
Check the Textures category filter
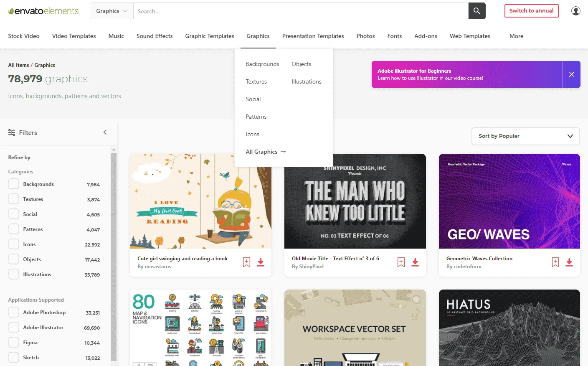pos(14,199)
